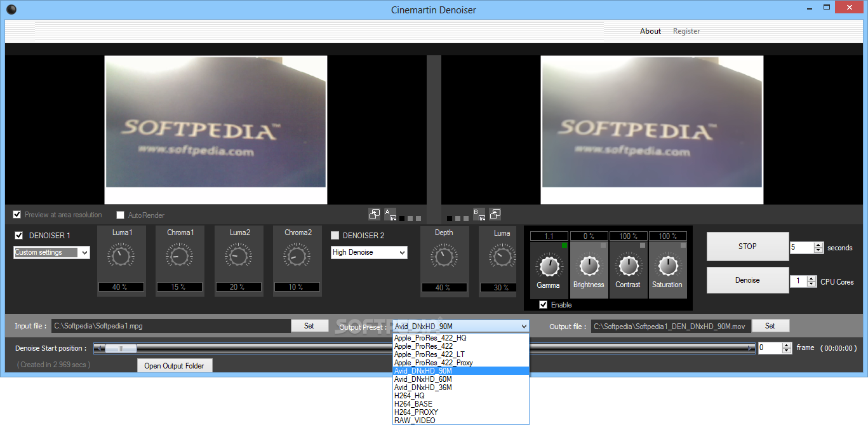Uncheck the Enable color adjustments checkbox
This screenshot has width=868, height=425.
(543, 305)
